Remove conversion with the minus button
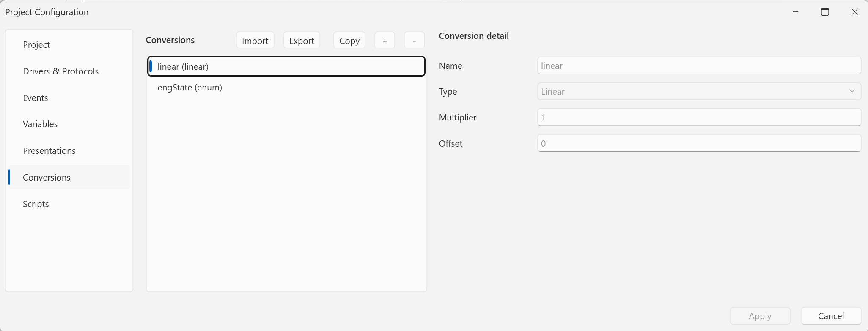This screenshot has width=868, height=331. (414, 41)
